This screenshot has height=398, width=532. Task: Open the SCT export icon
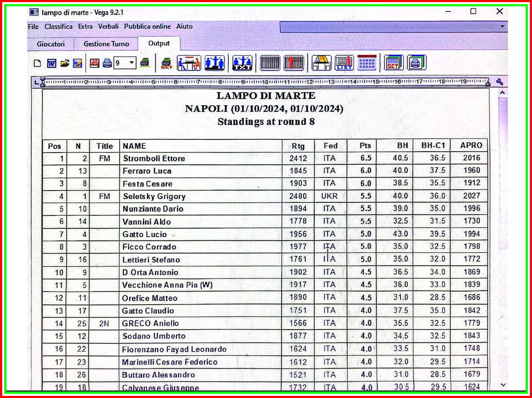point(393,63)
